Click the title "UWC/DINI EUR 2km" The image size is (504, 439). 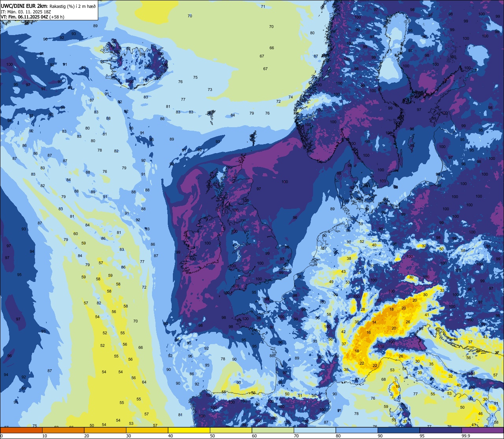tap(24, 6)
